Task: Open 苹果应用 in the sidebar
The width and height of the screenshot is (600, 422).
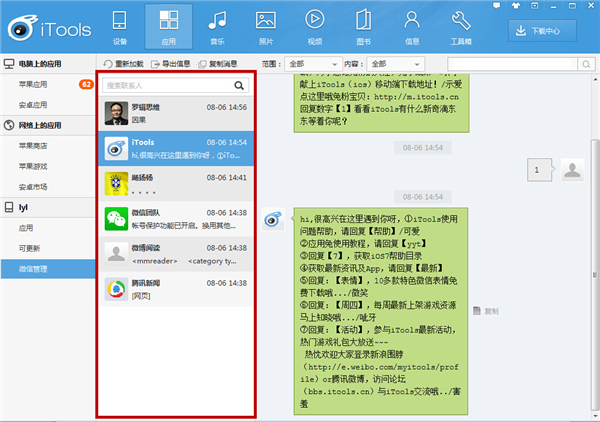Action: pyautogui.click(x=35, y=83)
